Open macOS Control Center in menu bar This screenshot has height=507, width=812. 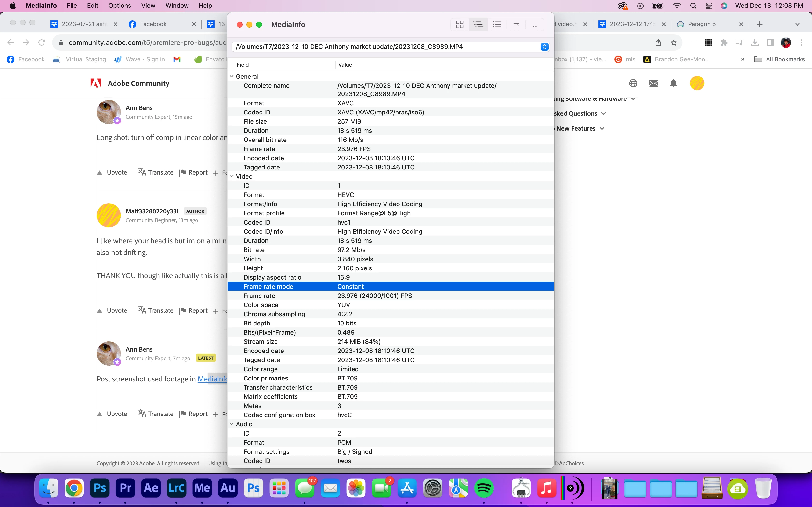709,6
